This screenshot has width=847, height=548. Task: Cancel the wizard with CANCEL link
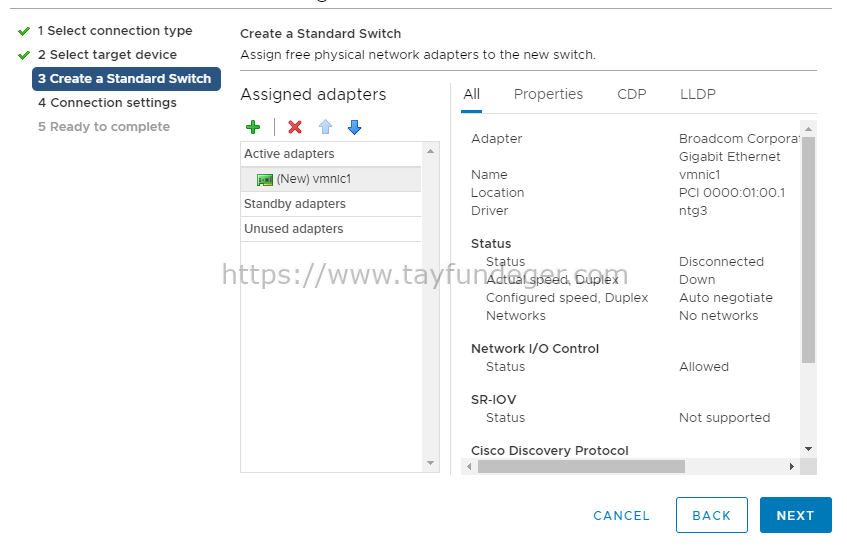pyautogui.click(x=621, y=516)
